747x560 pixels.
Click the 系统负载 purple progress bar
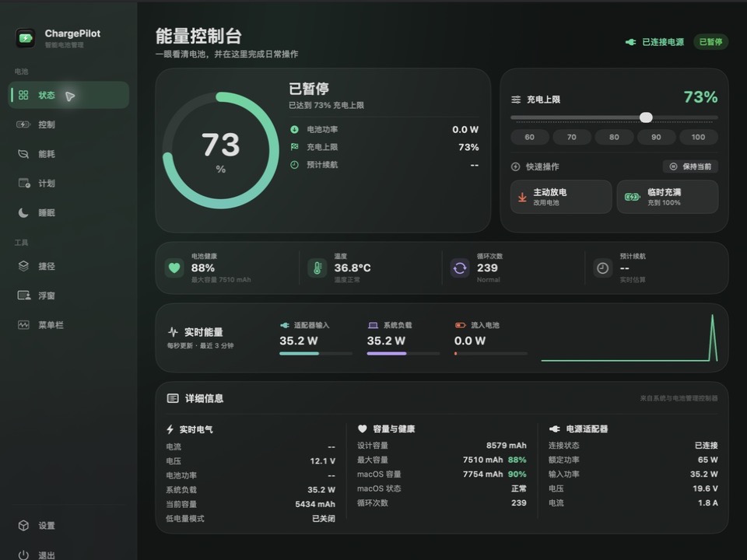404,354
